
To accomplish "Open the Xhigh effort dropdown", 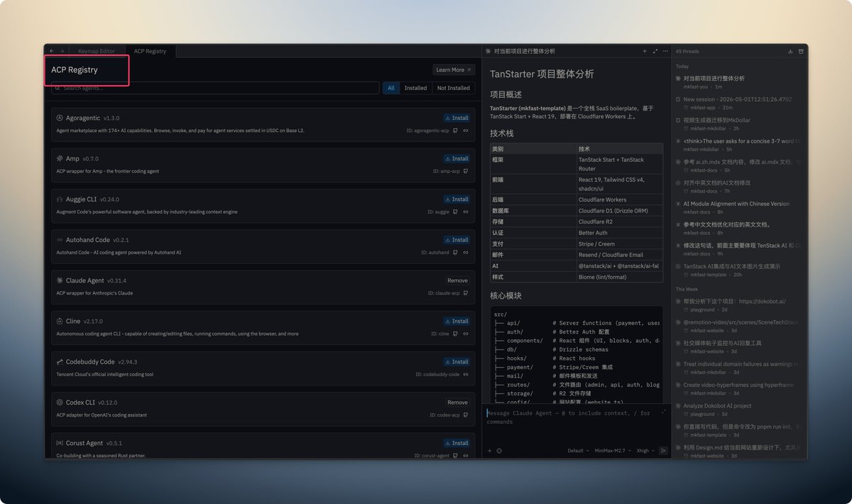I will pyautogui.click(x=645, y=451).
